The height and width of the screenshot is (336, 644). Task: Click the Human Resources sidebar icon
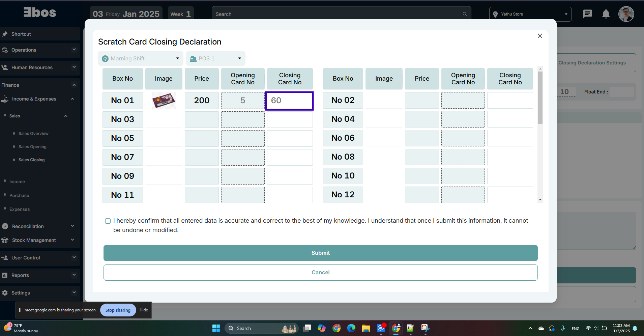[x=5, y=67]
